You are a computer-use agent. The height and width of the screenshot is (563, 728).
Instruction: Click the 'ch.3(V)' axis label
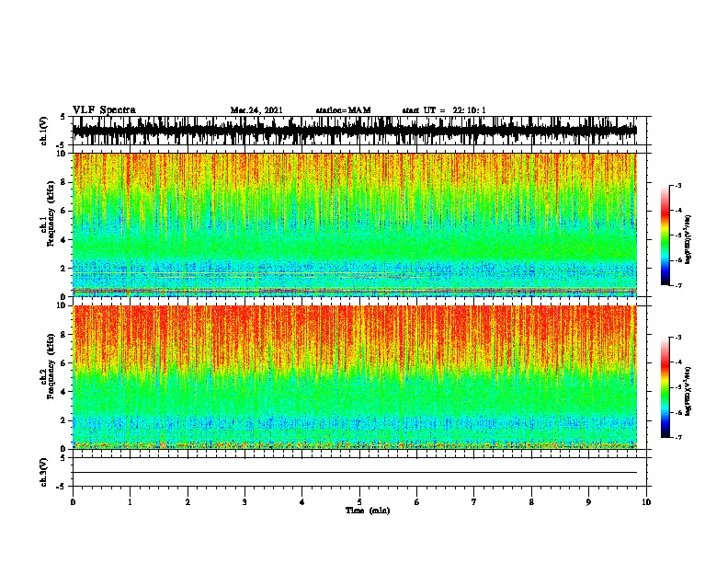44,472
